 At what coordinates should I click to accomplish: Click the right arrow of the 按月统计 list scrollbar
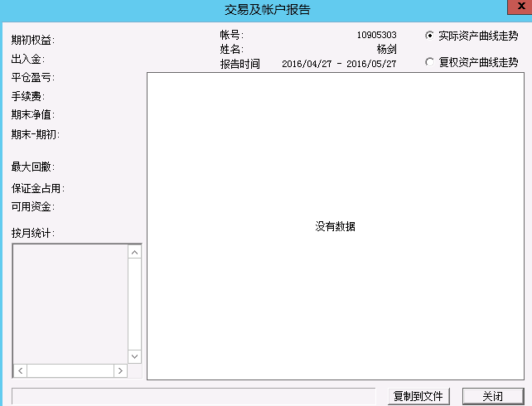(119, 370)
